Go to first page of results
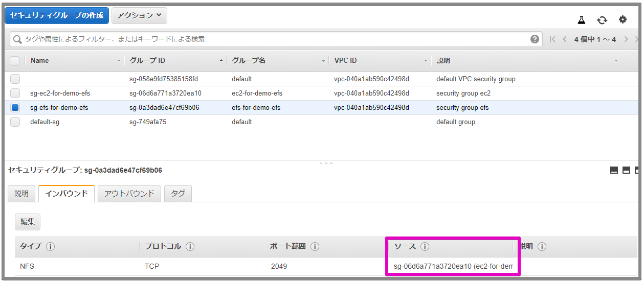Screen dimensions: 644x282 click(x=552, y=39)
